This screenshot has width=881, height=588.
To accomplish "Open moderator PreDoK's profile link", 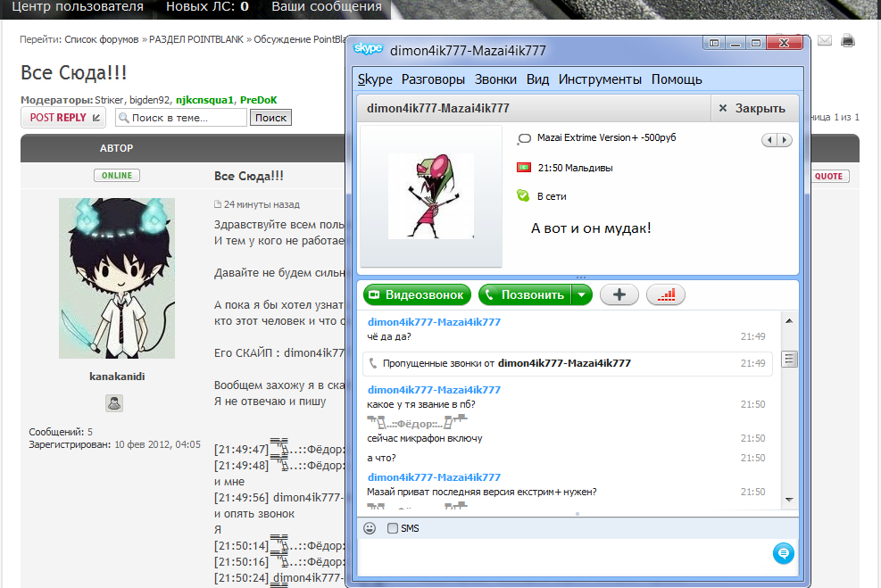I will 259,100.
